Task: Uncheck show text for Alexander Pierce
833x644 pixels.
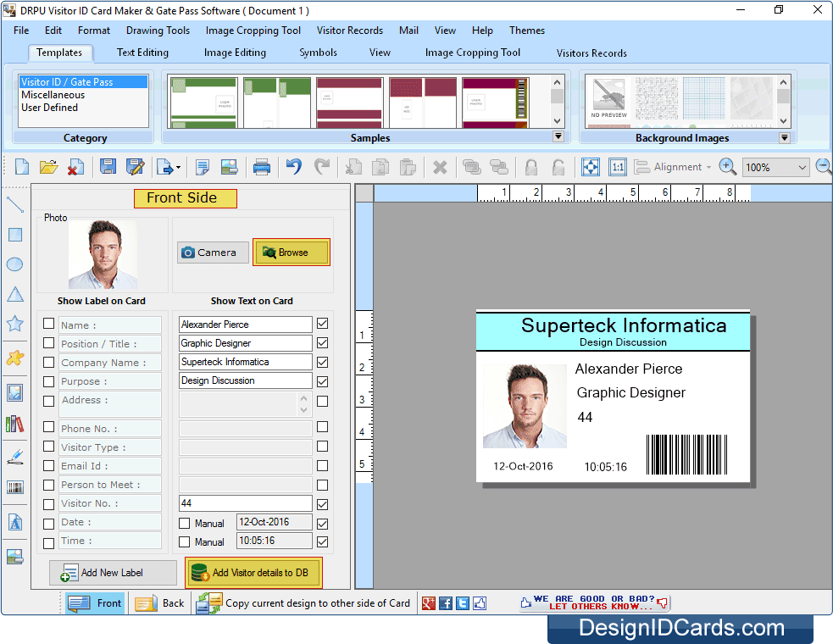Action: pos(322,324)
